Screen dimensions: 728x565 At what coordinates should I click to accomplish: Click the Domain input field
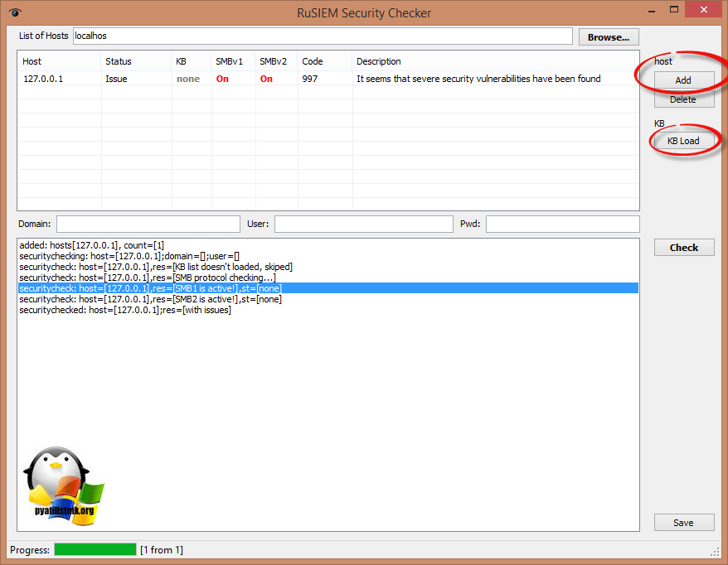click(x=148, y=225)
